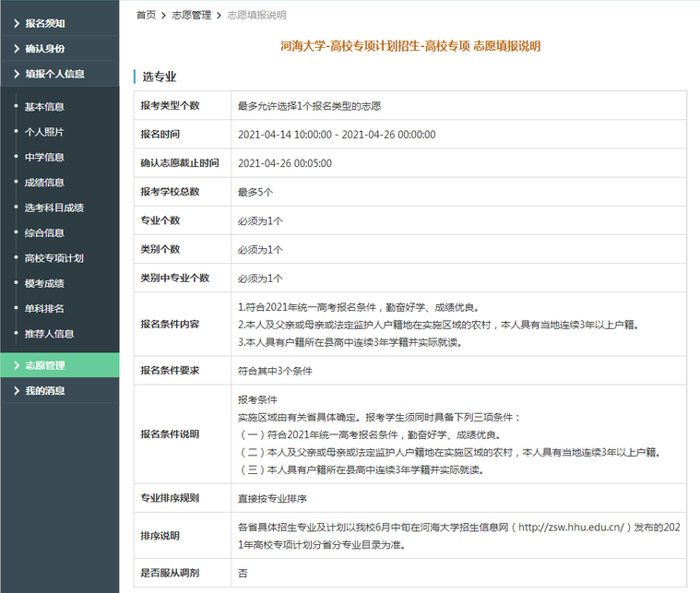The width and height of the screenshot is (700, 593).
Task: Open the 我的消息 menu
Action: pos(45,391)
